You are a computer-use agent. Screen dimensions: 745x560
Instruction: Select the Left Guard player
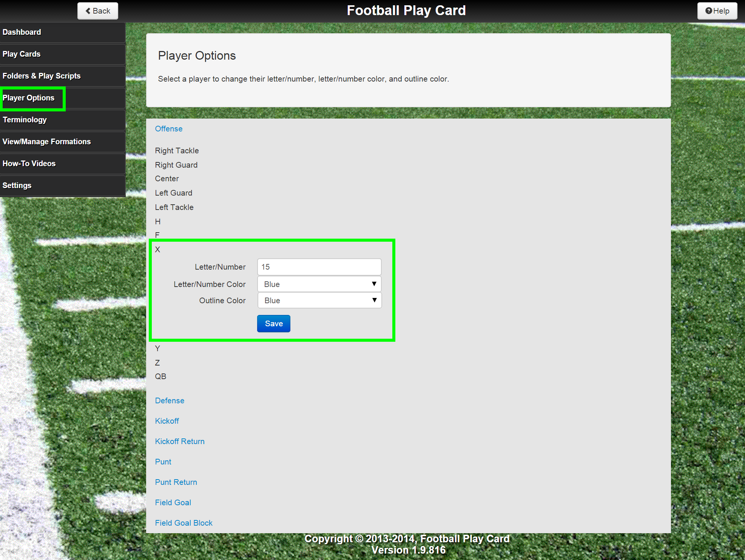(173, 193)
